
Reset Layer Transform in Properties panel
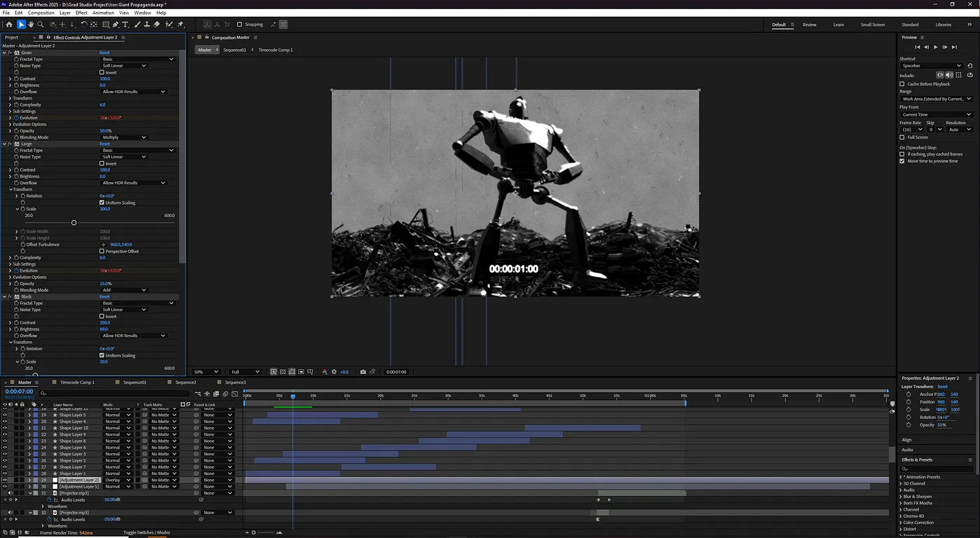[x=942, y=387]
